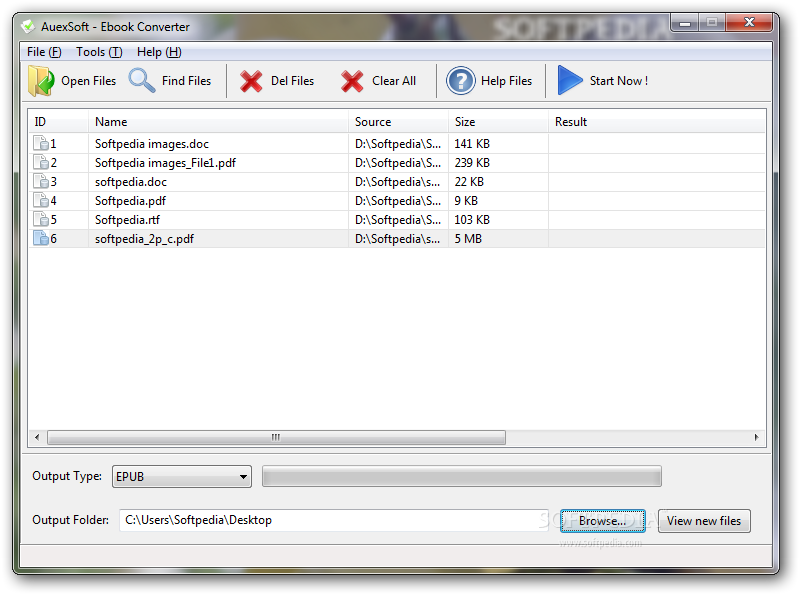Open the Tools menu
Screen dimensions: 800x595
(99, 52)
